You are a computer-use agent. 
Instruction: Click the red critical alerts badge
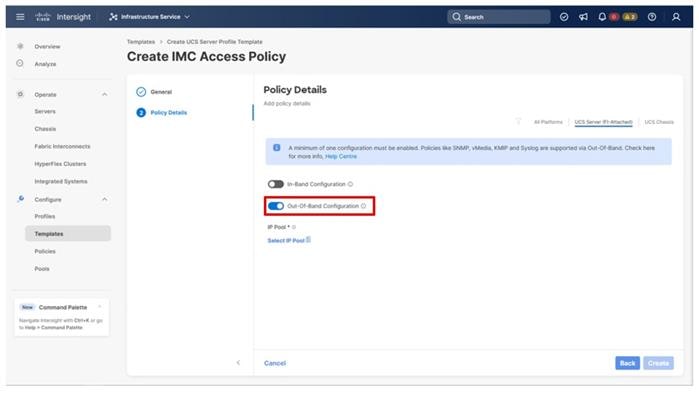coord(614,17)
